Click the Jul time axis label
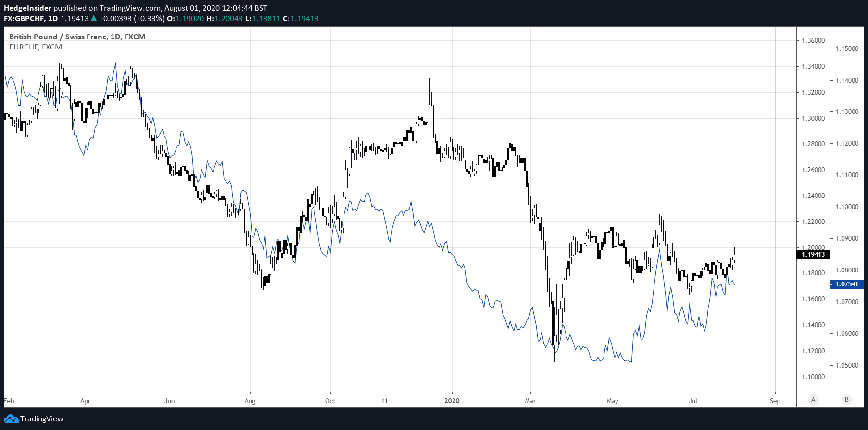868x430 pixels. (x=693, y=401)
